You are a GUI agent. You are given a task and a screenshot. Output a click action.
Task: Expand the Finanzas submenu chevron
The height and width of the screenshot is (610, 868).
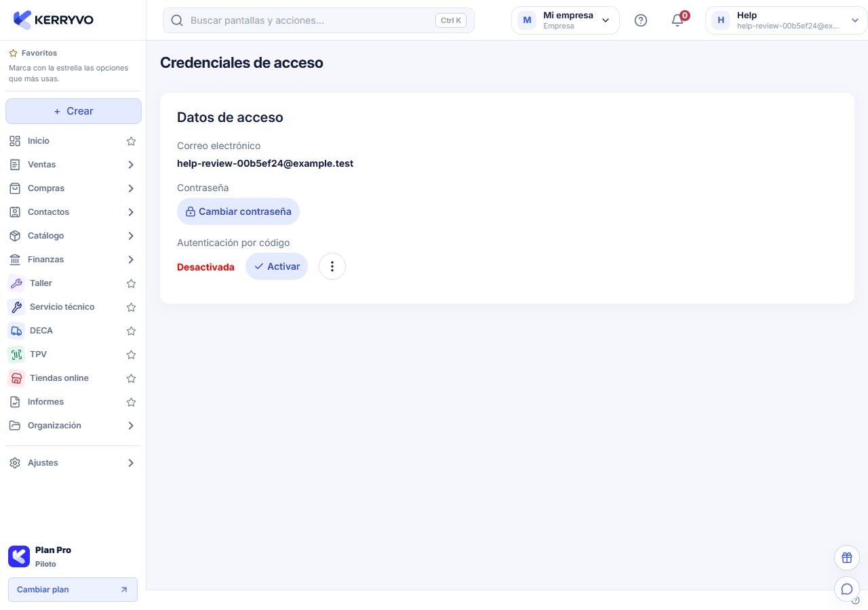[131, 260]
